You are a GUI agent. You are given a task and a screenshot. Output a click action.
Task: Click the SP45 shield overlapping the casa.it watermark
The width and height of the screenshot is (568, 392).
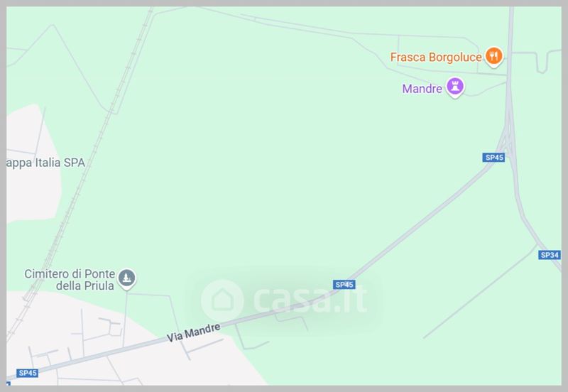coord(344,285)
